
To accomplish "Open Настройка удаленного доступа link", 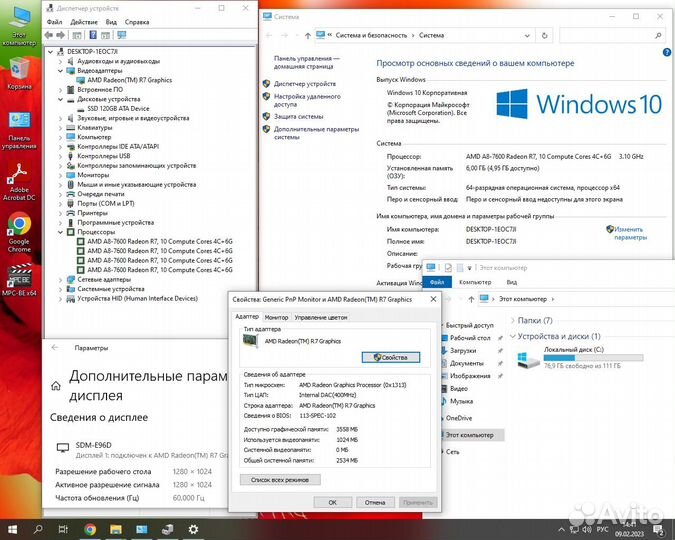I will coord(307,100).
